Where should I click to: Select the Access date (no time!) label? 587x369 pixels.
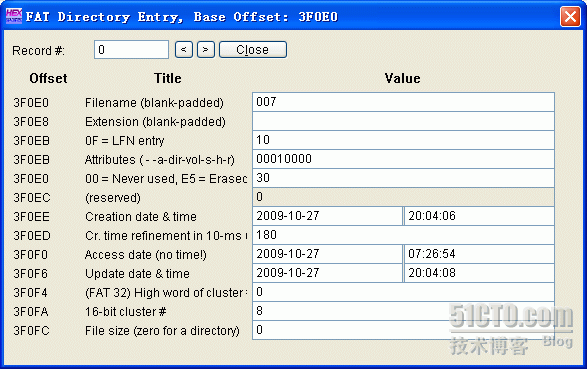146,255
